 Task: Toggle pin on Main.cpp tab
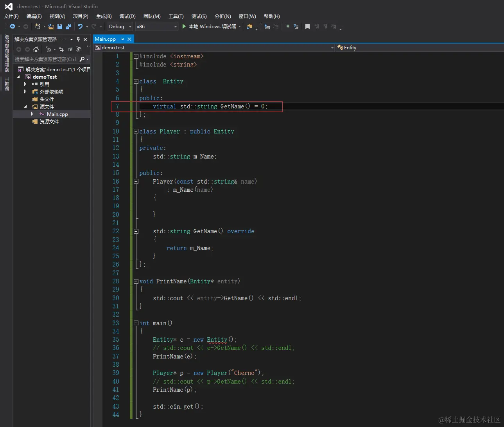122,39
